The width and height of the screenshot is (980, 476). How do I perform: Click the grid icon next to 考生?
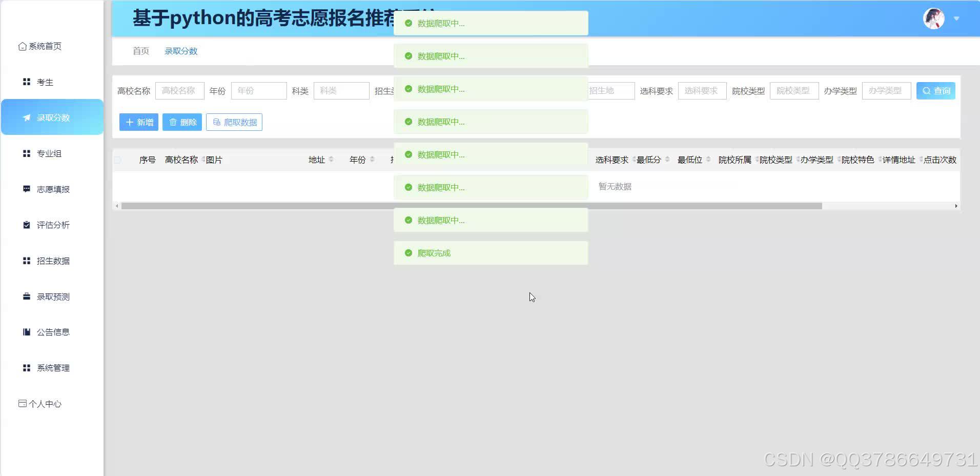click(x=27, y=82)
